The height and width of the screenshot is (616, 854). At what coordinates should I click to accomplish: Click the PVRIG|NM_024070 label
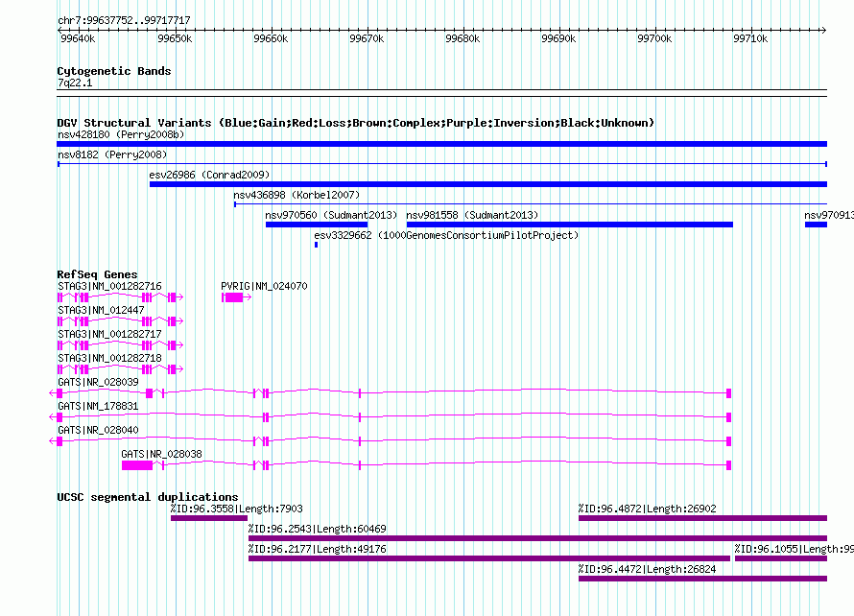[x=264, y=286]
